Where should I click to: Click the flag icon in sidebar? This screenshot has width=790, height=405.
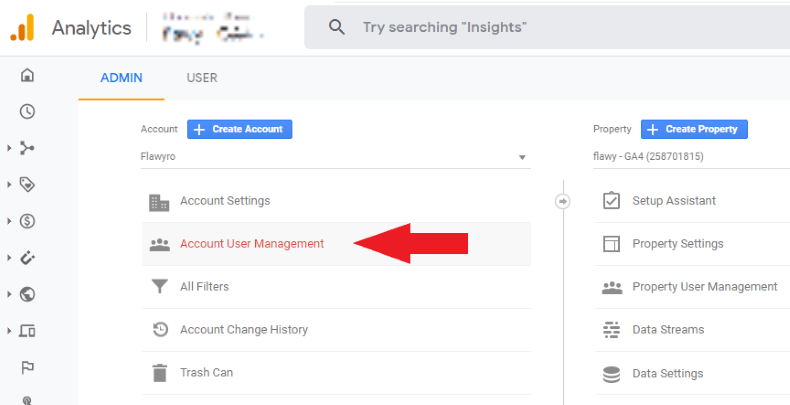[x=28, y=367]
